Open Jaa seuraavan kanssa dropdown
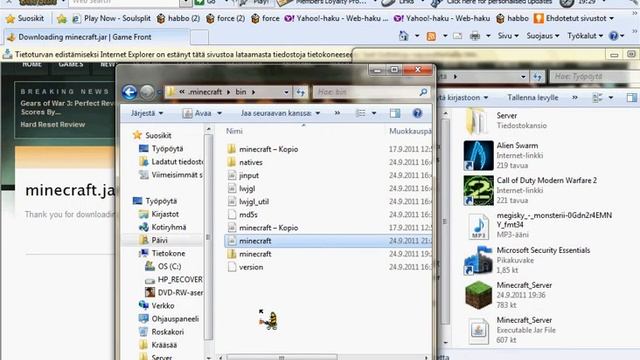 pos(280,113)
